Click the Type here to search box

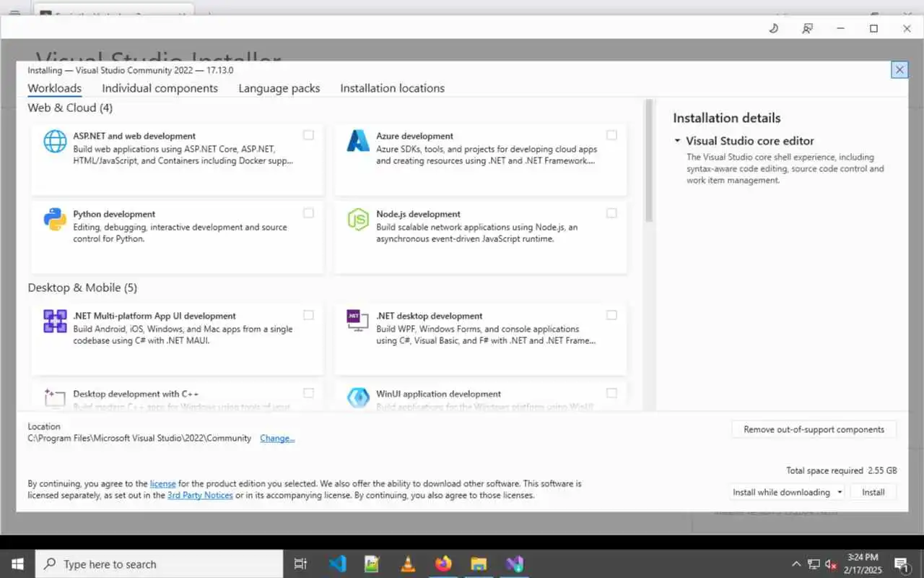[x=159, y=564]
